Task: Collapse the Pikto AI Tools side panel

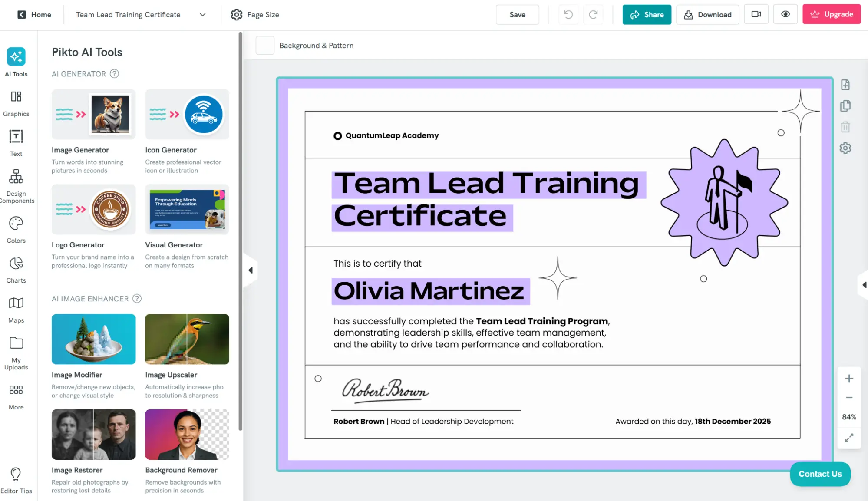Action: pos(251,270)
